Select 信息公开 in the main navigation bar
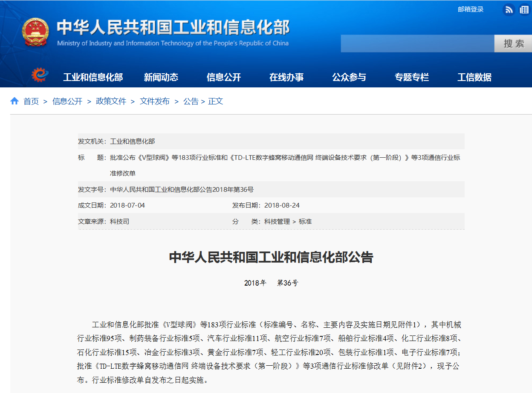This screenshot has height=393, width=532. (x=224, y=77)
